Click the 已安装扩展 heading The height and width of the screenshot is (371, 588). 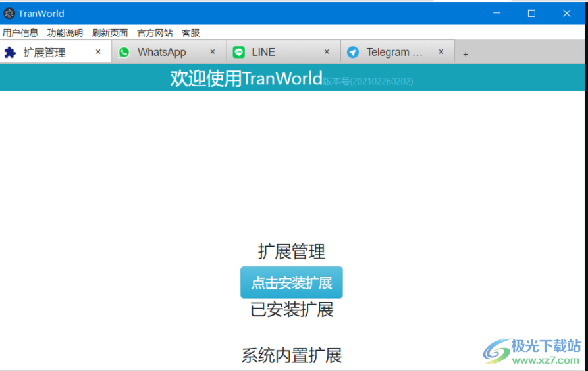[292, 310]
